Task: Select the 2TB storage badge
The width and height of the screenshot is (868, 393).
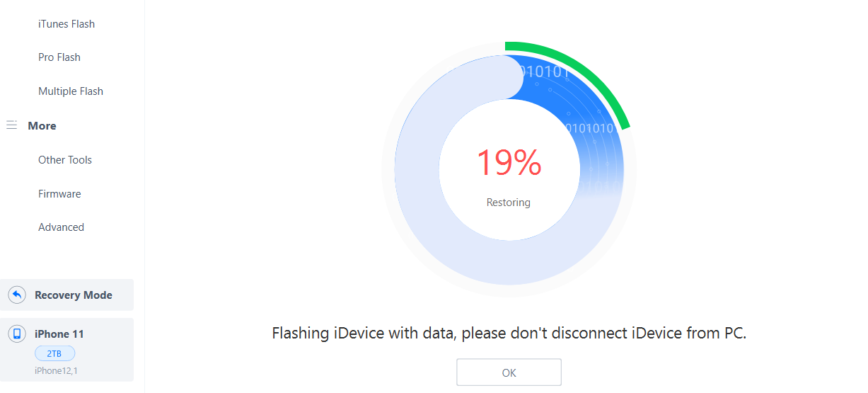Action: point(54,353)
